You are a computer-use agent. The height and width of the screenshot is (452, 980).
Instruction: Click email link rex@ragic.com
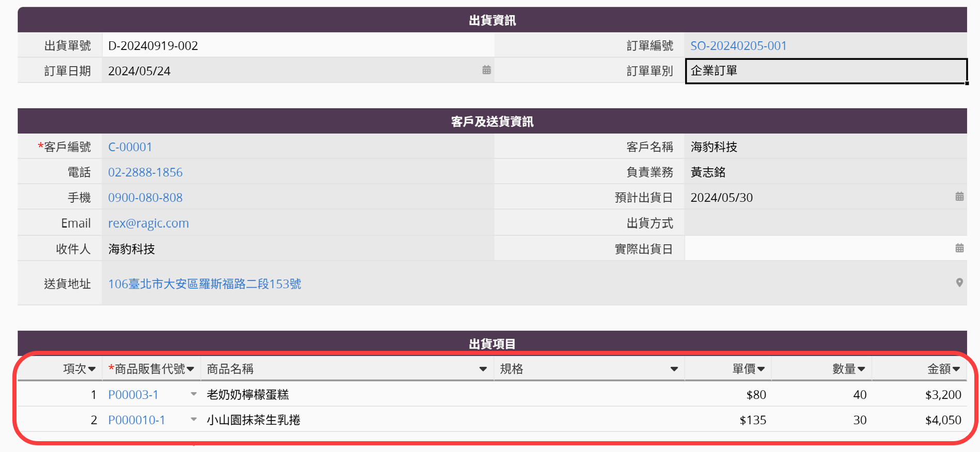pyautogui.click(x=148, y=223)
